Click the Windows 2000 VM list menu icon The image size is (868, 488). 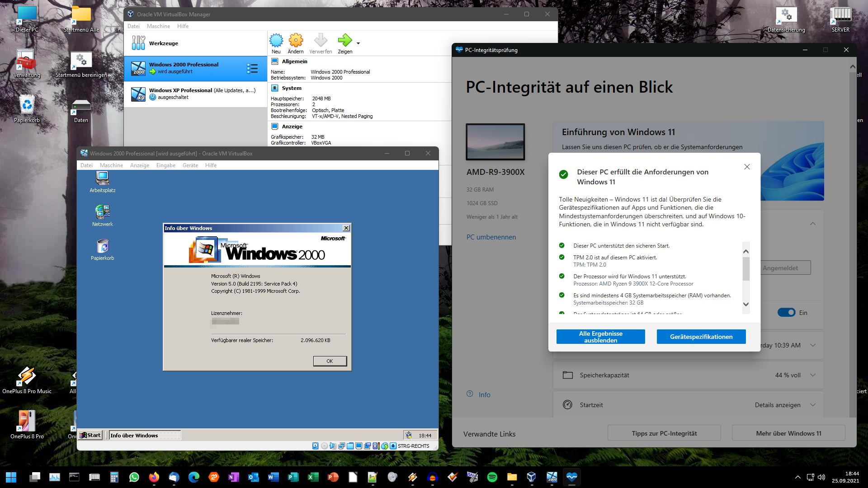tap(252, 69)
